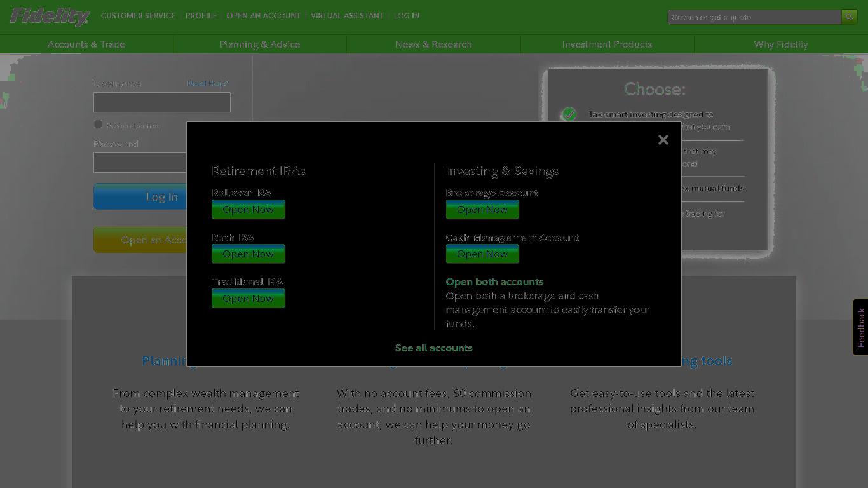Click the Cash Management Account label

[x=512, y=238]
